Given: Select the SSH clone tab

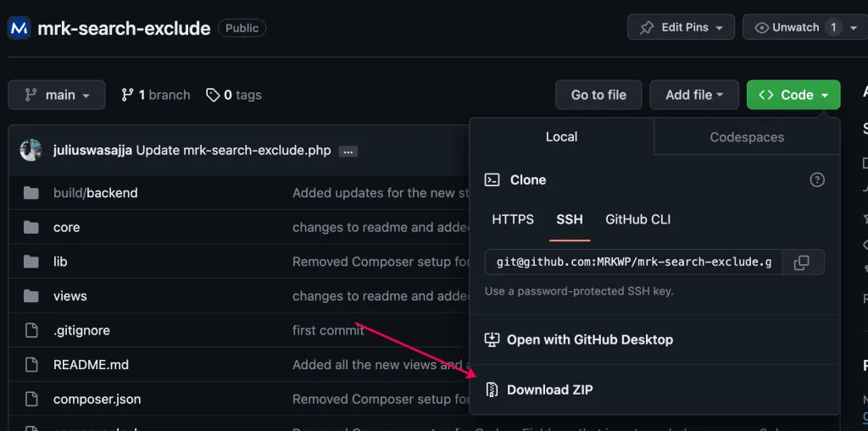Looking at the screenshot, I should point(570,219).
